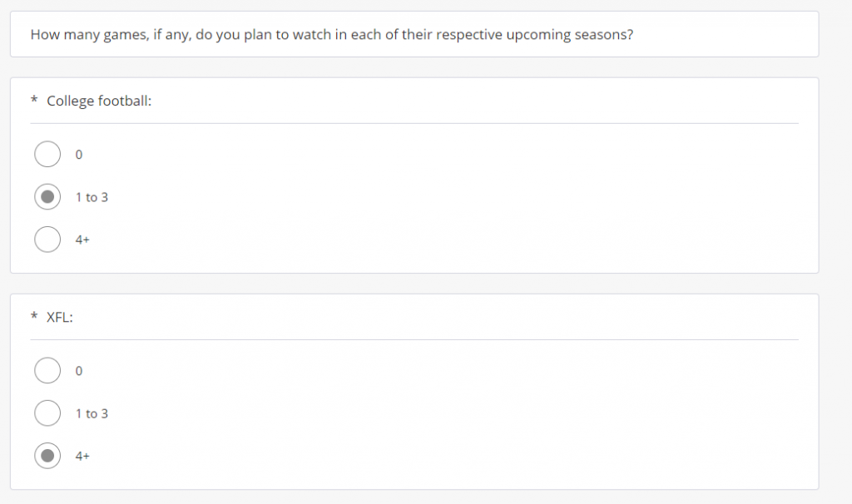
Task: Click the "4+" label text under College football
Action: pyautogui.click(x=82, y=240)
